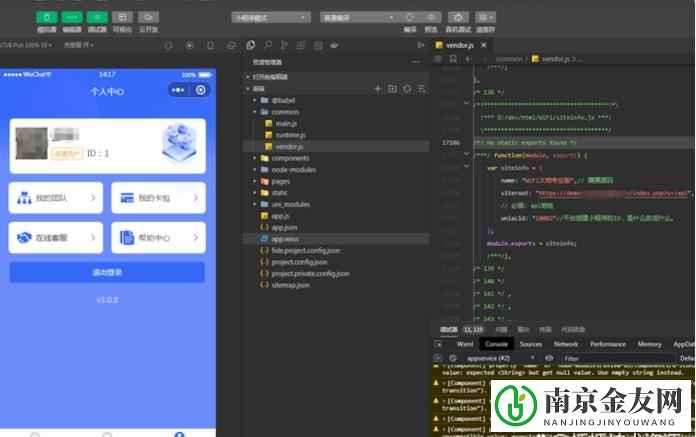Click the mini program capsule menu dots
696x437 pixels.
[179, 90]
